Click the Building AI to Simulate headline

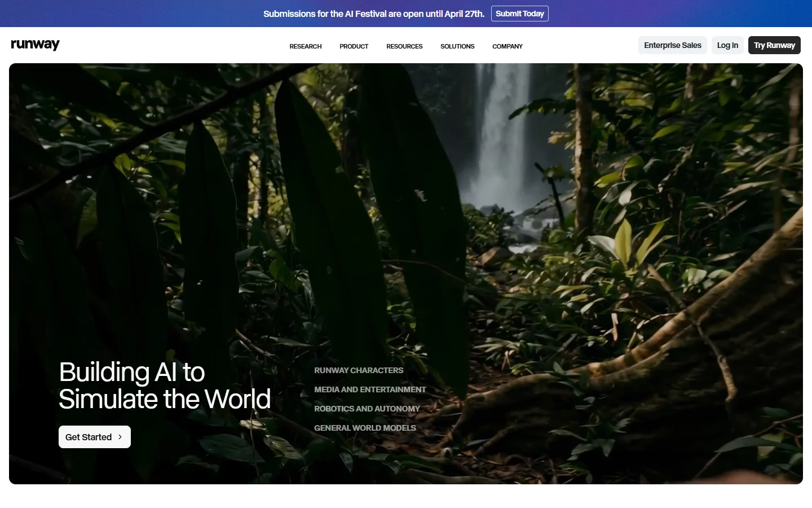pyautogui.click(x=165, y=386)
